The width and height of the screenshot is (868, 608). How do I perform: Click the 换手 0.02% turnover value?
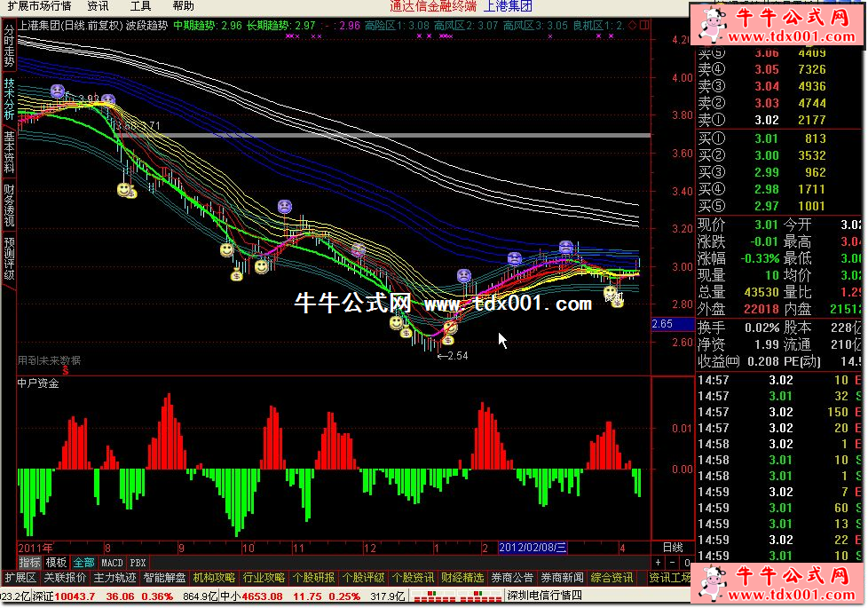click(761, 328)
